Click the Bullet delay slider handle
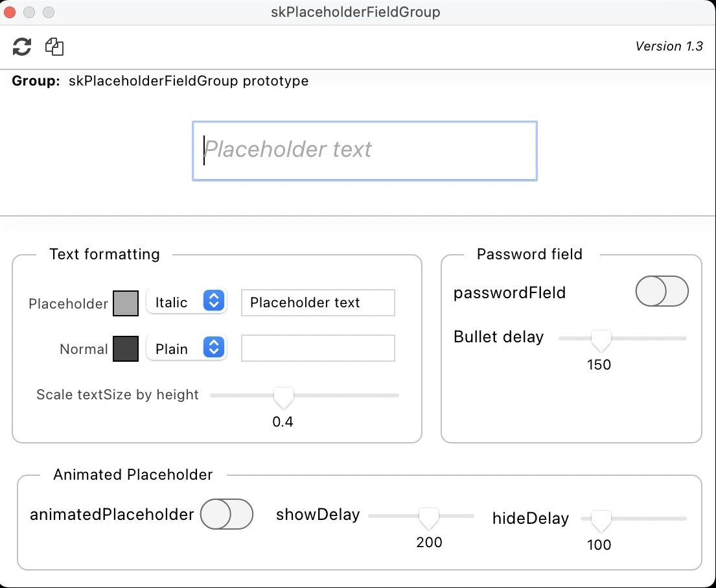This screenshot has height=588, width=716. [x=601, y=338]
